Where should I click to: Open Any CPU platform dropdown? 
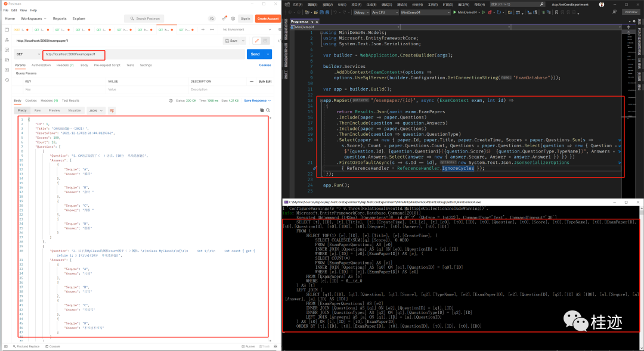pyautogui.click(x=385, y=13)
